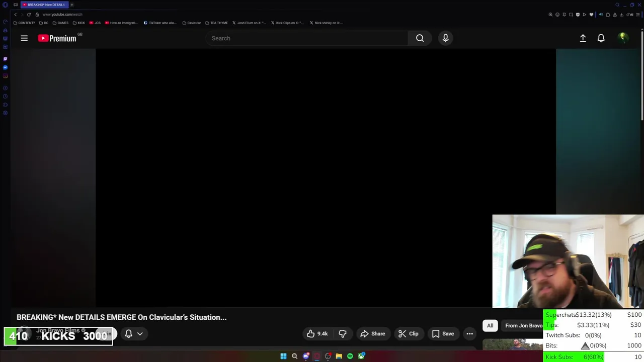Open the YouTube create upload icon
The width and height of the screenshot is (644, 362).
[583, 38]
